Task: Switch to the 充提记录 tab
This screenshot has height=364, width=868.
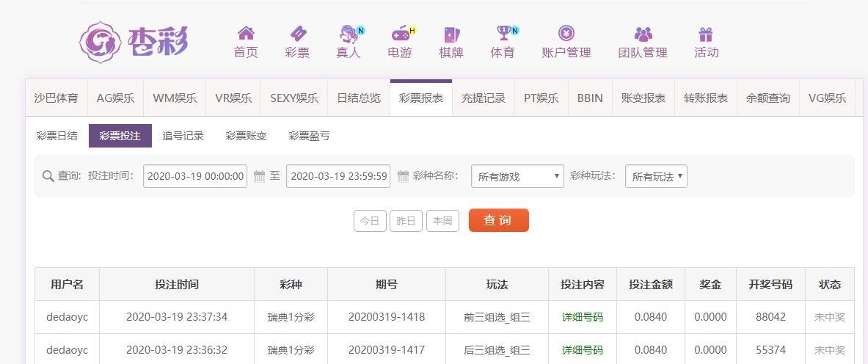Action: click(483, 98)
